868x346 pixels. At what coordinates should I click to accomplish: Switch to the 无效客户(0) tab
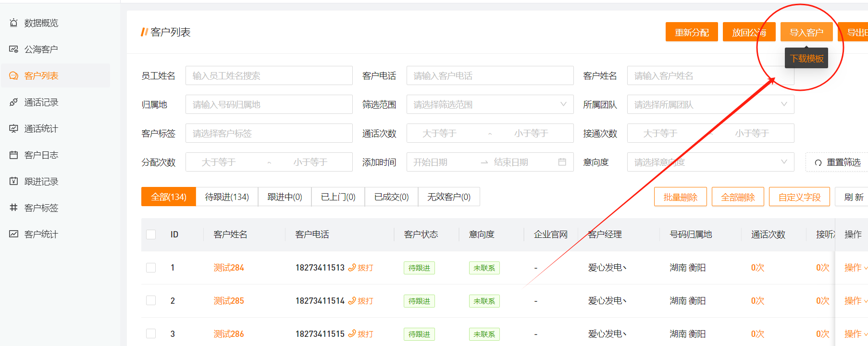pos(449,197)
